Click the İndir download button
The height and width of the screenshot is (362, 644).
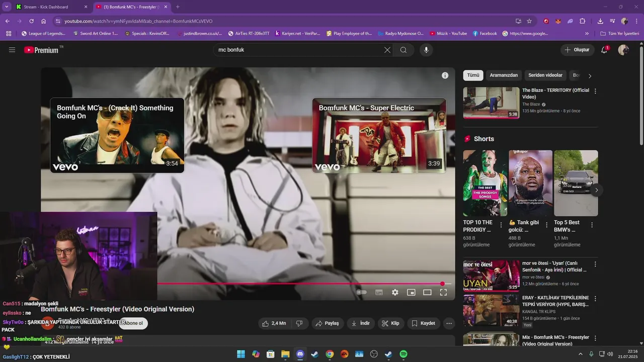[361, 323]
